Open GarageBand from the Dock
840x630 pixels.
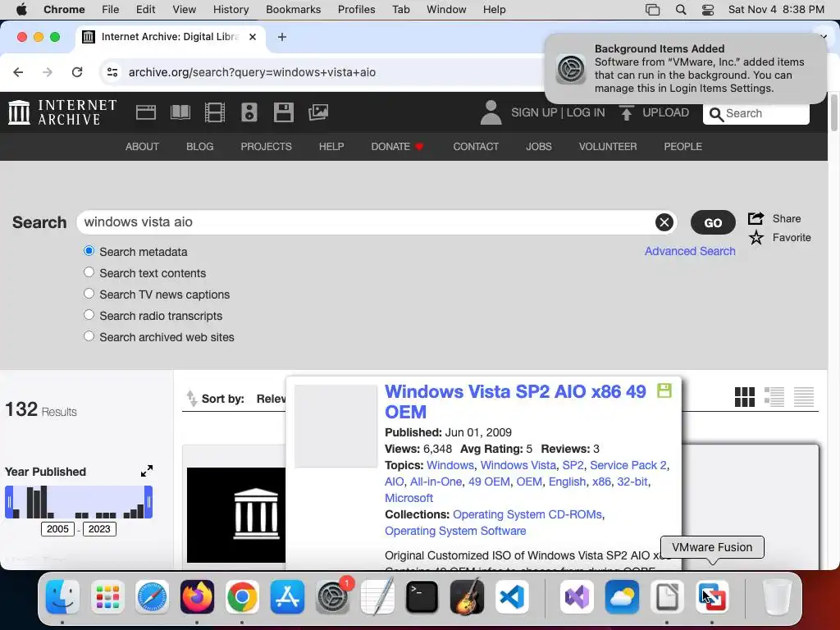coord(467,597)
